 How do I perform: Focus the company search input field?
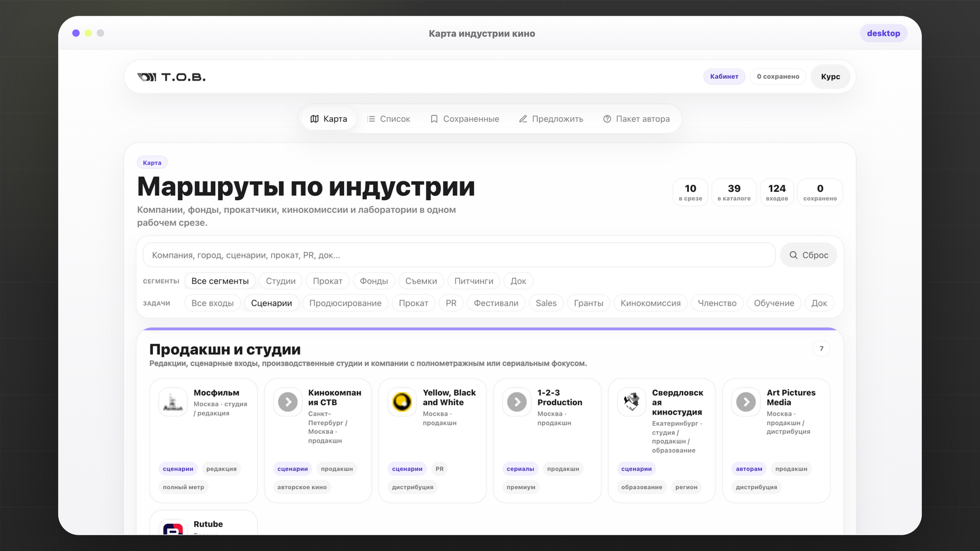pyautogui.click(x=459, y=255)
